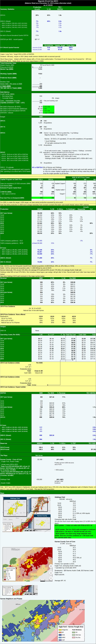This screenshot has width=96, height=644.
Task: Click the TEV total 1,295
Action: (40, 88)
